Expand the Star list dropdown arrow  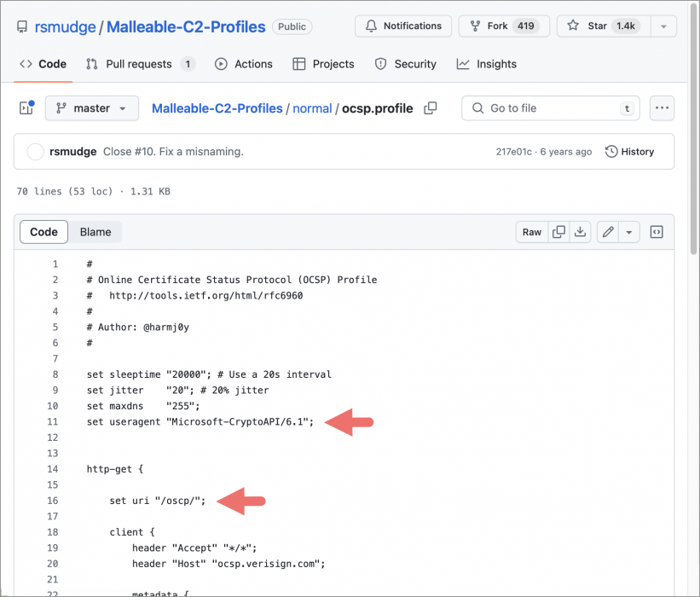(x=662, y=26)
